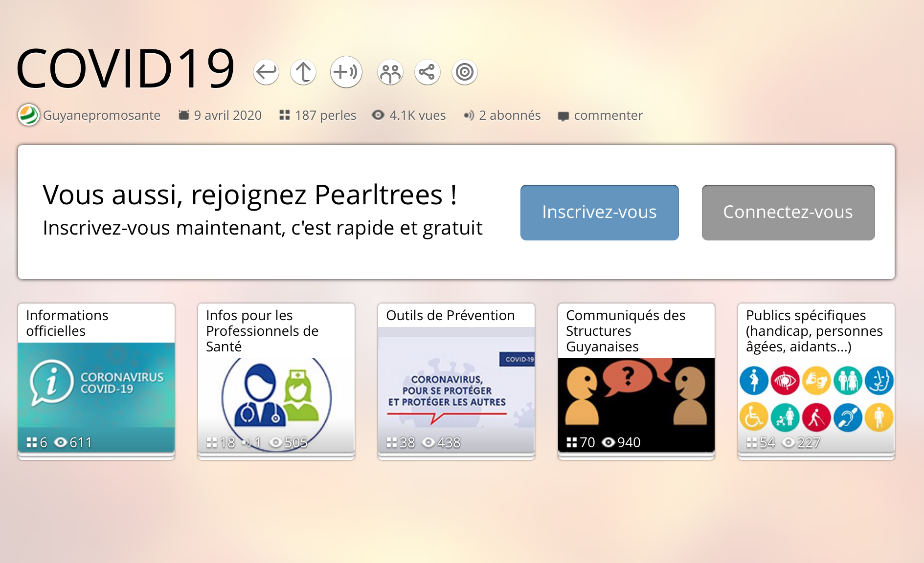Click the target circle icon
This screenshot has height=563, width=924.
coord(465,72)
